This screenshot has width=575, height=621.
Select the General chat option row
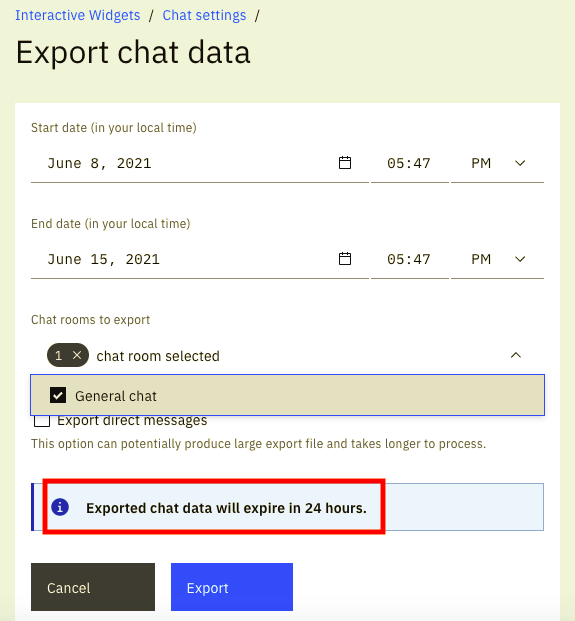pos(288,395)
